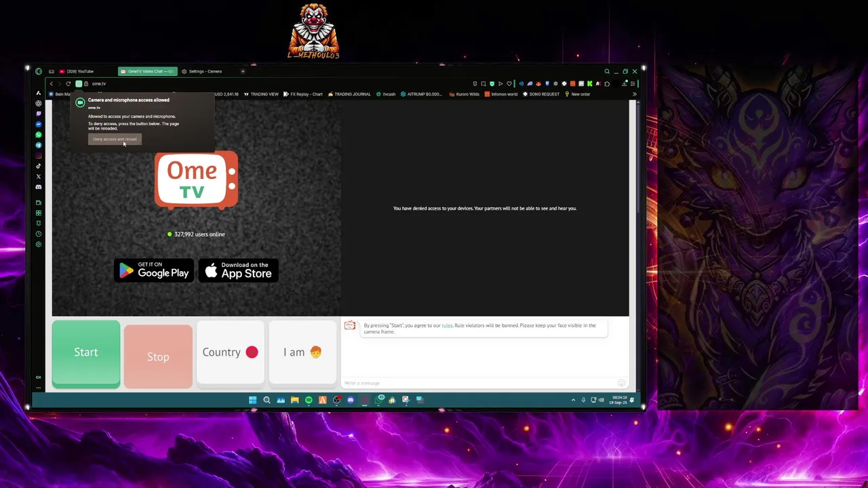Viewport: 868px width, 488px height.
Task: Click the taskbar clock showing 00:24:10
Action: pyautogui.click(x=619, y=400)
